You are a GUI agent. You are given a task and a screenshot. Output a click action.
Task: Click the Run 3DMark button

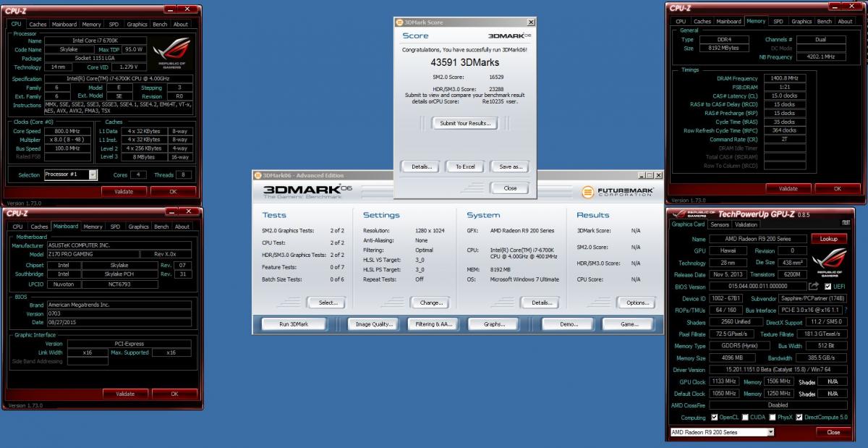(294, 324)
